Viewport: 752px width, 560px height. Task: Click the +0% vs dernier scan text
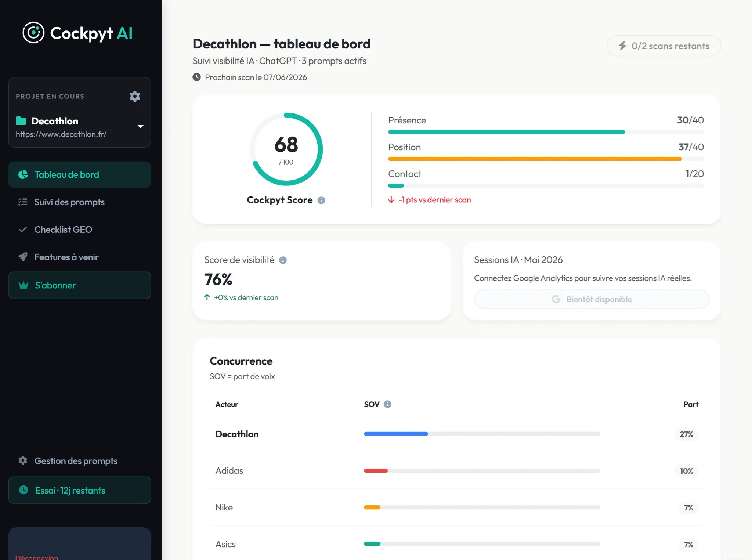tap(246, 297)
